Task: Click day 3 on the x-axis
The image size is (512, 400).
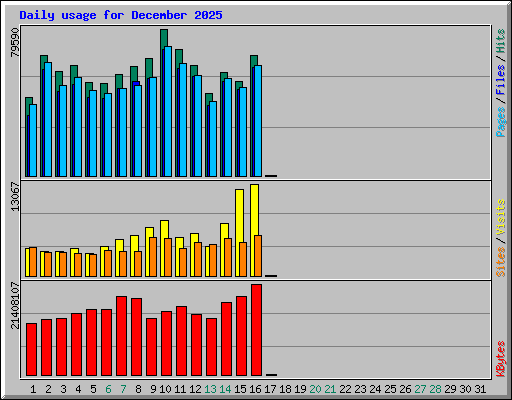Action: 63,389
